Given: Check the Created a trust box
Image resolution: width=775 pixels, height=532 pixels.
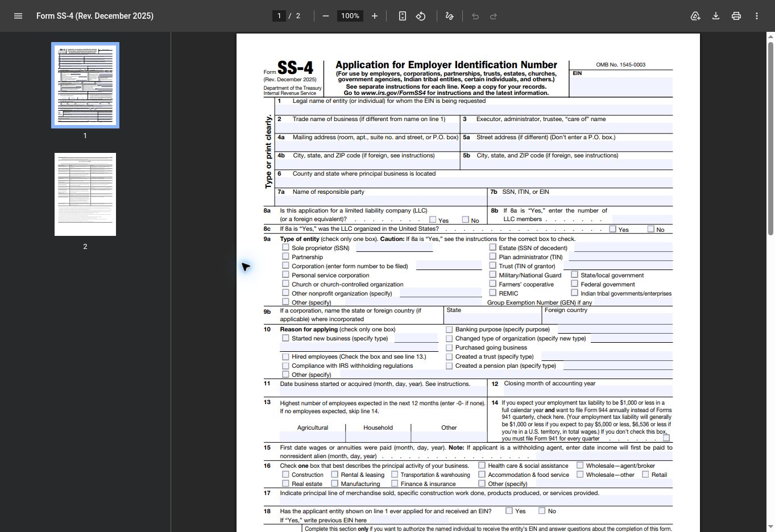Looking at the screenshot, I should pyautogui.click(x=449, y=356).
